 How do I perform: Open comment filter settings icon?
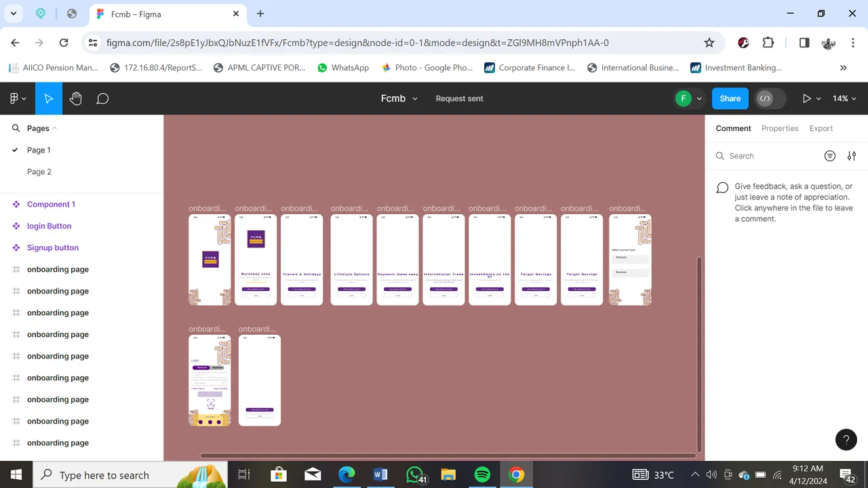[x=852, y=156]
